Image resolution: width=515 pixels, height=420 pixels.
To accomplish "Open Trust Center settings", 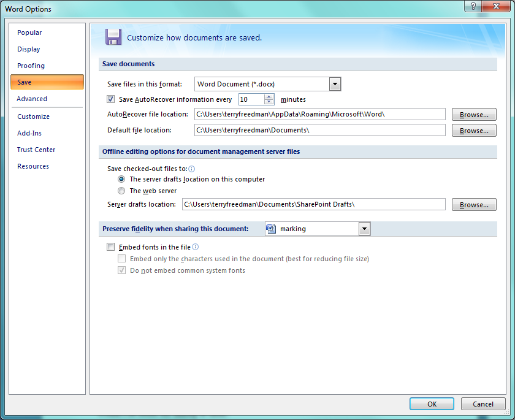I will (36, 150).
